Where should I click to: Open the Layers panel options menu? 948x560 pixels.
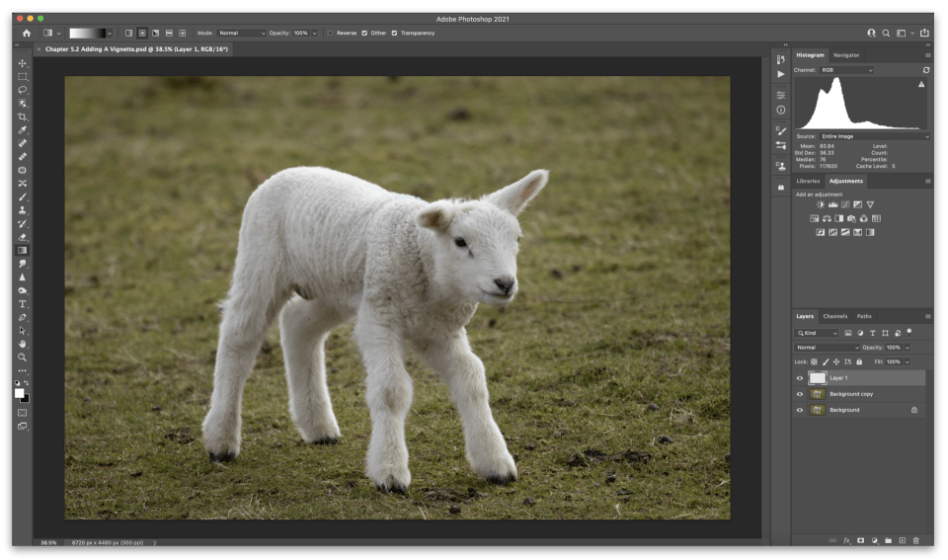[928, 316]
